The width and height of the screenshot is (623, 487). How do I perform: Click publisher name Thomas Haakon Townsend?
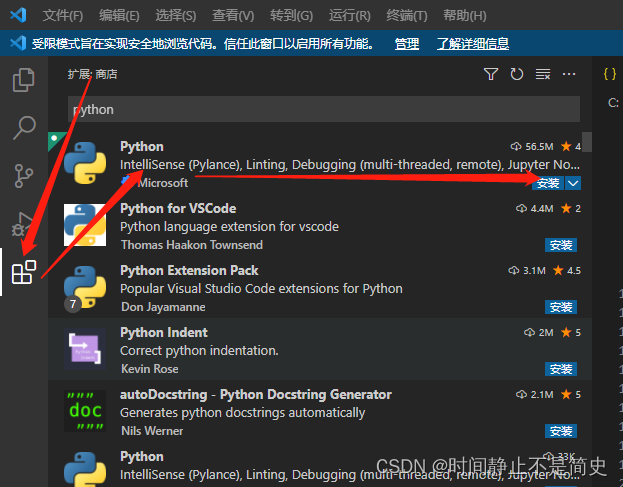tap(192, 245)
